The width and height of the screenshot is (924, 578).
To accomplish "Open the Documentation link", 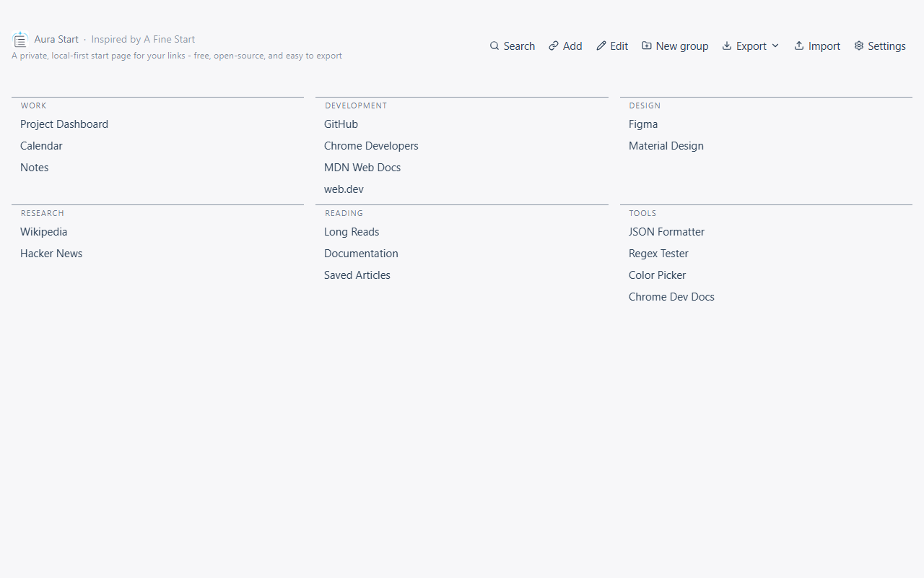I will click(361, 254).
